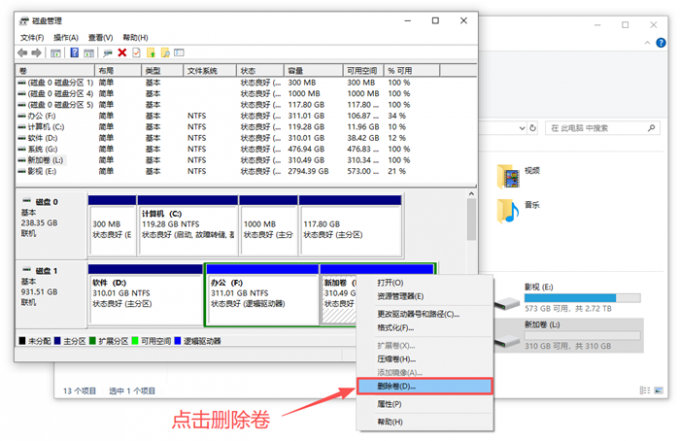
Task: Click the properties checkmark page toolbar icon
Action: click(136, 53)
